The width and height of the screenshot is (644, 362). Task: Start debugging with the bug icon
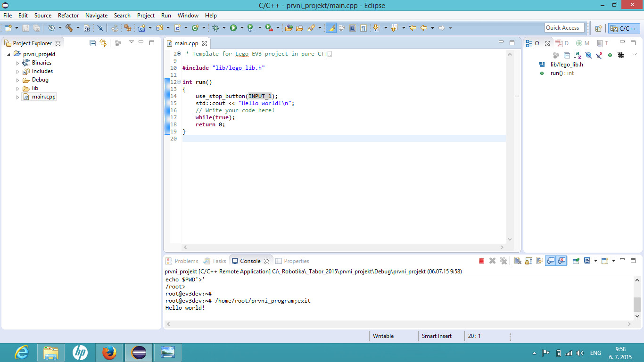pos(215,28)
